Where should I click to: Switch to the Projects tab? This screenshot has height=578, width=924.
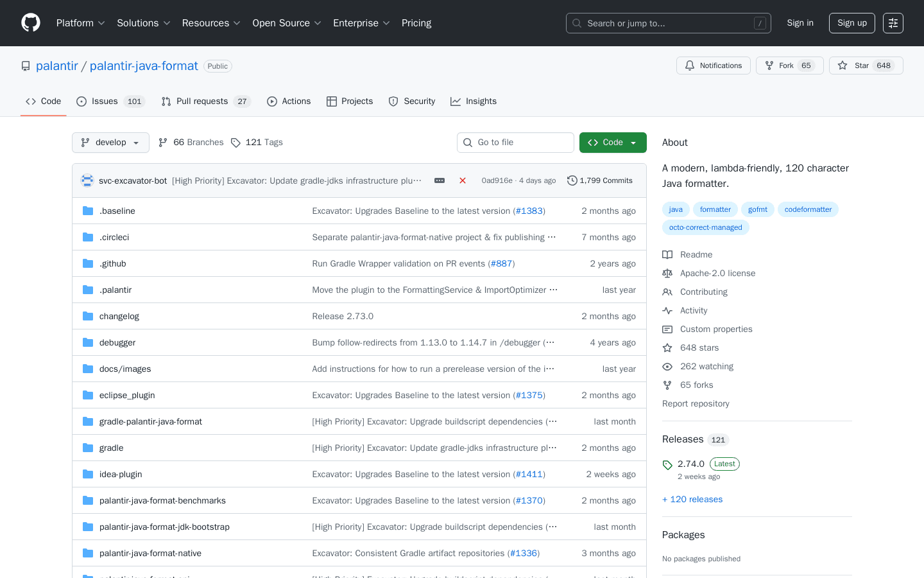[x=350, y=101]
